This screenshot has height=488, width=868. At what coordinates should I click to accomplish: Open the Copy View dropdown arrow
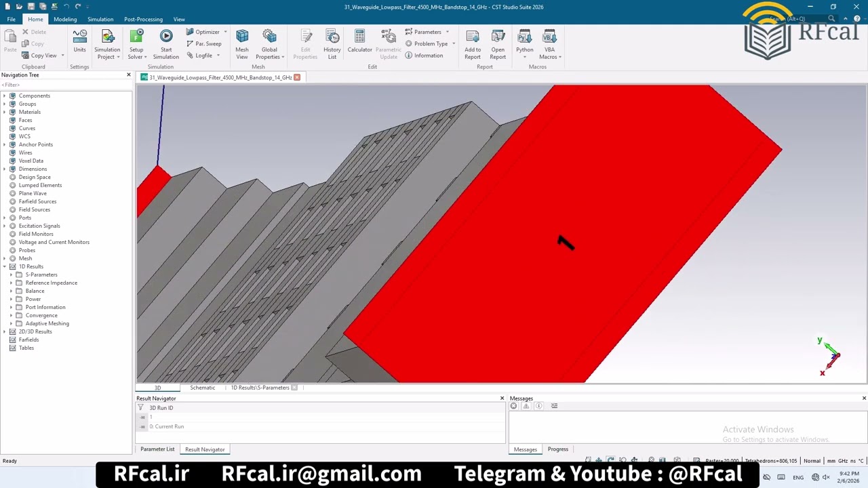62,56
